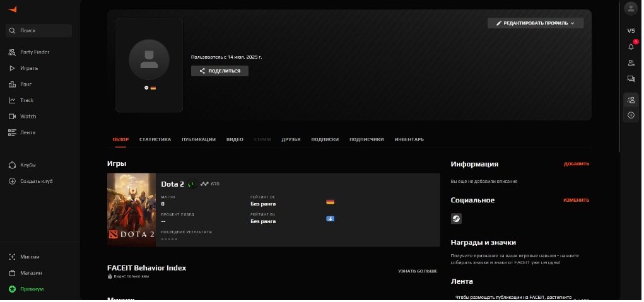Click the Поделиться share button
This screenshot has height=302, width=644.
(220, 71)
